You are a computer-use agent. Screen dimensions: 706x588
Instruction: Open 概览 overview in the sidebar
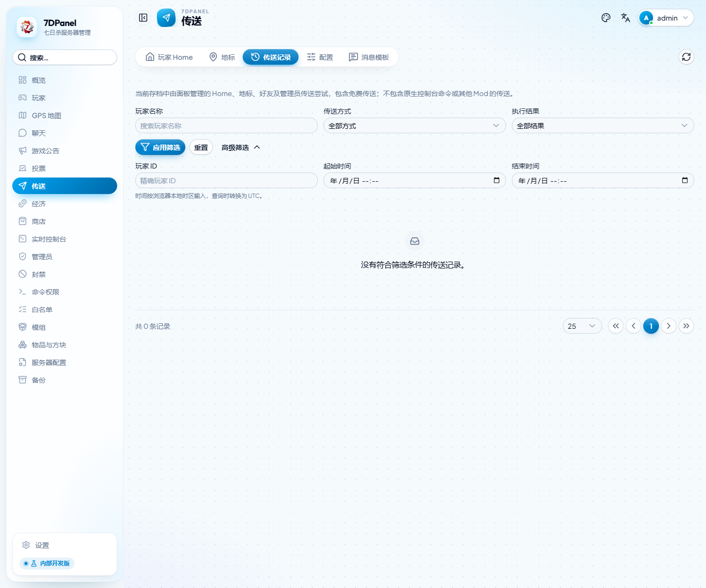(x=65, y=80)
